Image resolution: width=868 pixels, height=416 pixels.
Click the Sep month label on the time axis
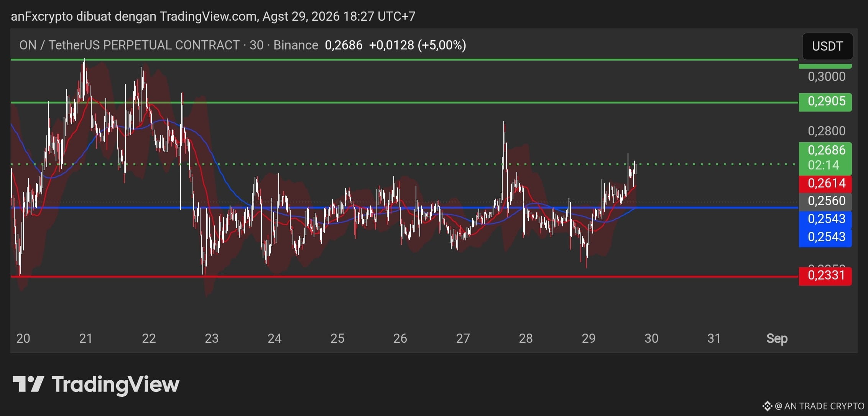777,339
